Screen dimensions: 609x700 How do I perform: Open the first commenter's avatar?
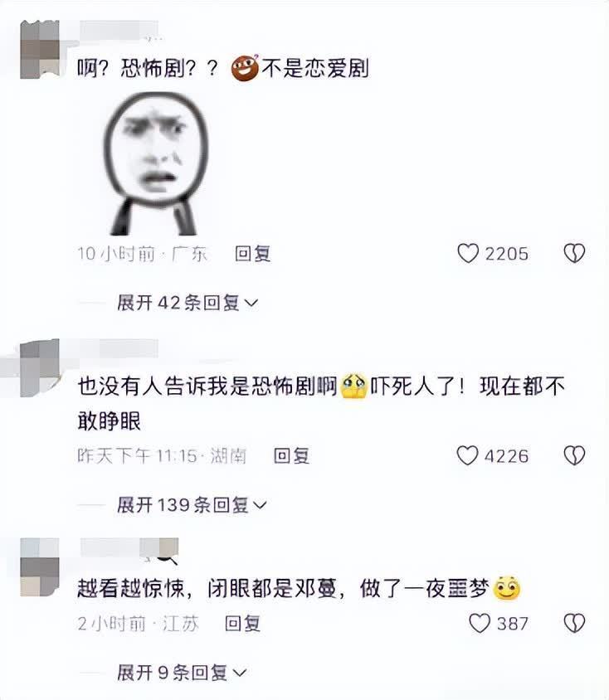pyautogui.click(x=40, y=50)
